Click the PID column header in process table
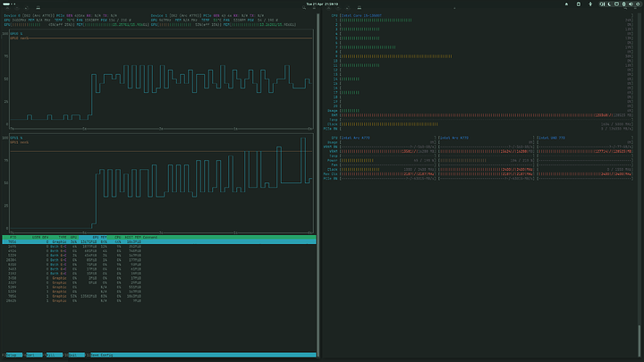The image size is (644, 362). pos(13,237)
